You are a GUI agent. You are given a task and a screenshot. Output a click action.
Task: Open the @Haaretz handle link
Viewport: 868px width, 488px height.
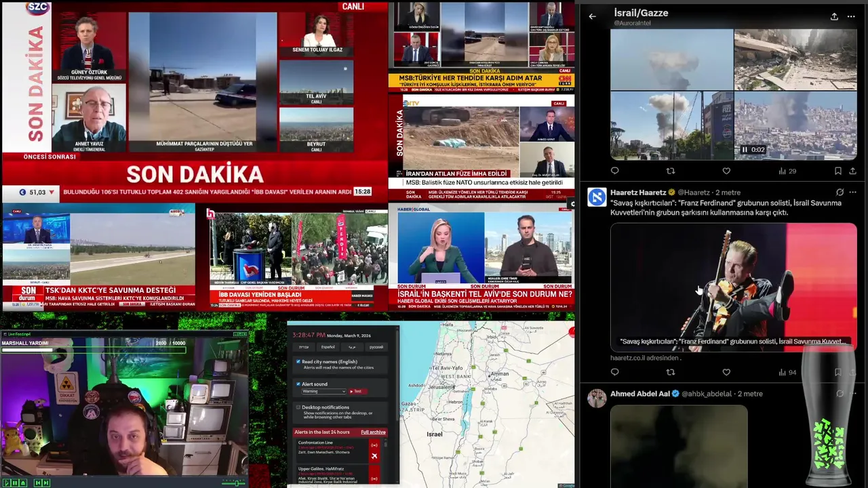(x=694, y=192)
